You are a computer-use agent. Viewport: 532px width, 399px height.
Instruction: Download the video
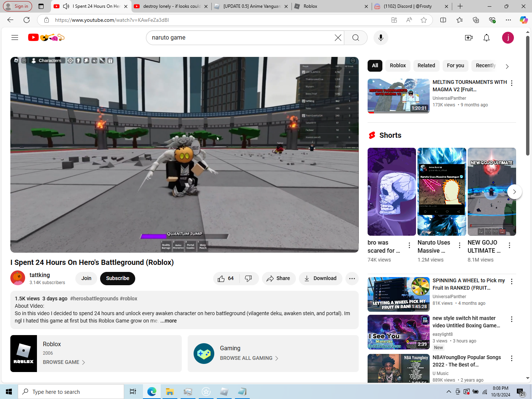click(320, 279)
